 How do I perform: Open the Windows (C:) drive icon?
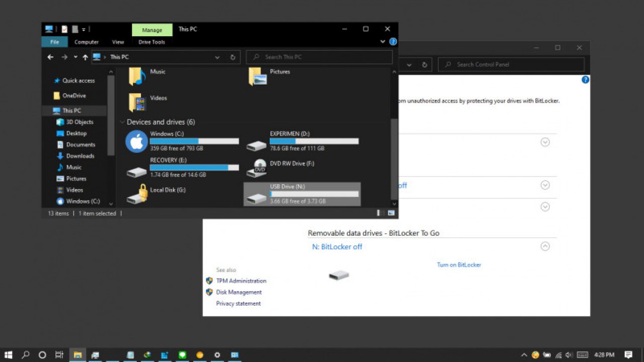coord(137,141)
